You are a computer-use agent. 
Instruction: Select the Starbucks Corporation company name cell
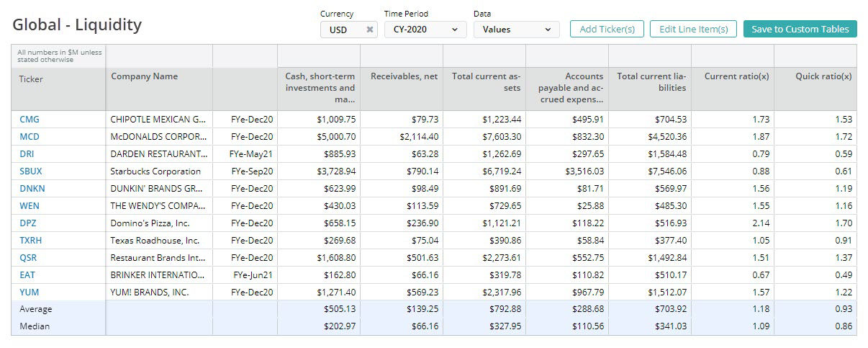159,171
